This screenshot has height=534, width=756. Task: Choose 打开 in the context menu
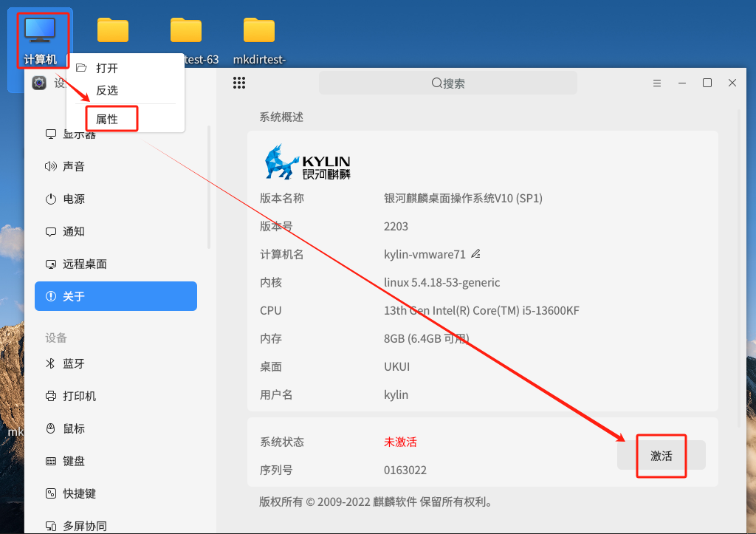coord(107,68)
